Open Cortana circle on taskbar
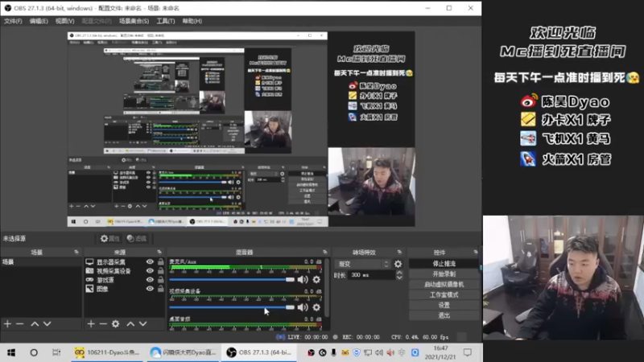Screen dimensions: 644x362 [34, 352]
